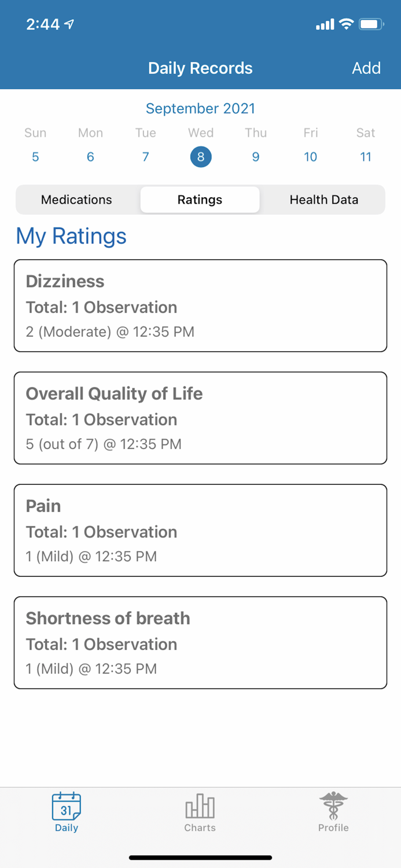
Task: Select Saturday the 11th in the week strip
Action: (365, 156)
